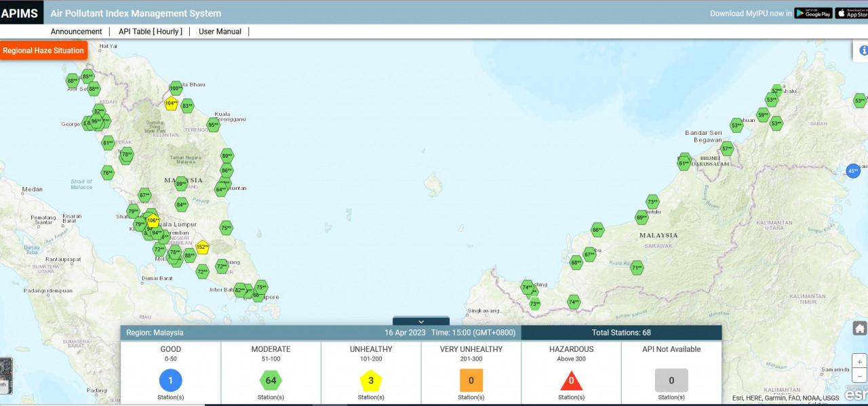Viewport: 868px width, 406px height.
Task: Click the 52 station marker in Sabah
Action: pos(777,91)
